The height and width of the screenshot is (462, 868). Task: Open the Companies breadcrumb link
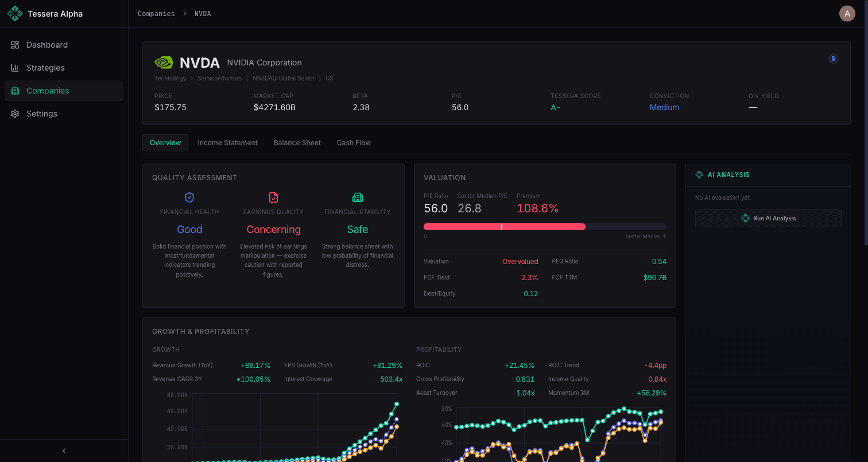click(156, 13)
